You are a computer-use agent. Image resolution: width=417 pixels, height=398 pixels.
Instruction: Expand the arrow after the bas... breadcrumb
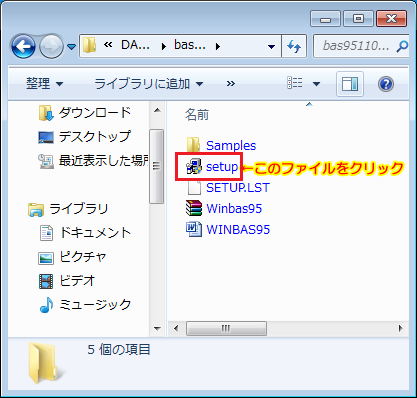pyautogui.click(x=218, y=46)
